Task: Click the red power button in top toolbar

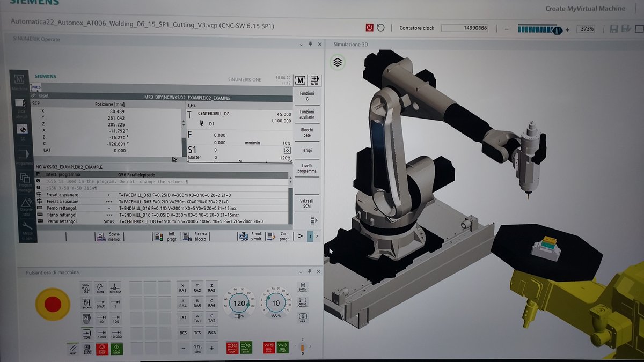Action: point(369,27)
